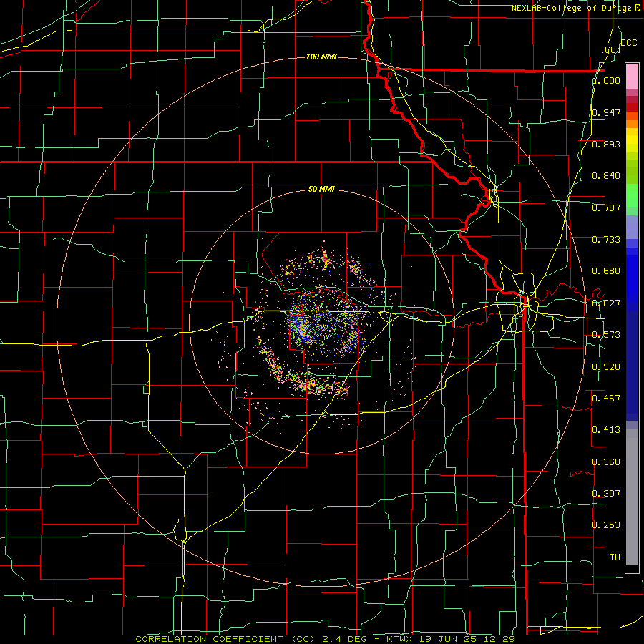
Task: Click the 0.520 scale value
Action: 606,367
